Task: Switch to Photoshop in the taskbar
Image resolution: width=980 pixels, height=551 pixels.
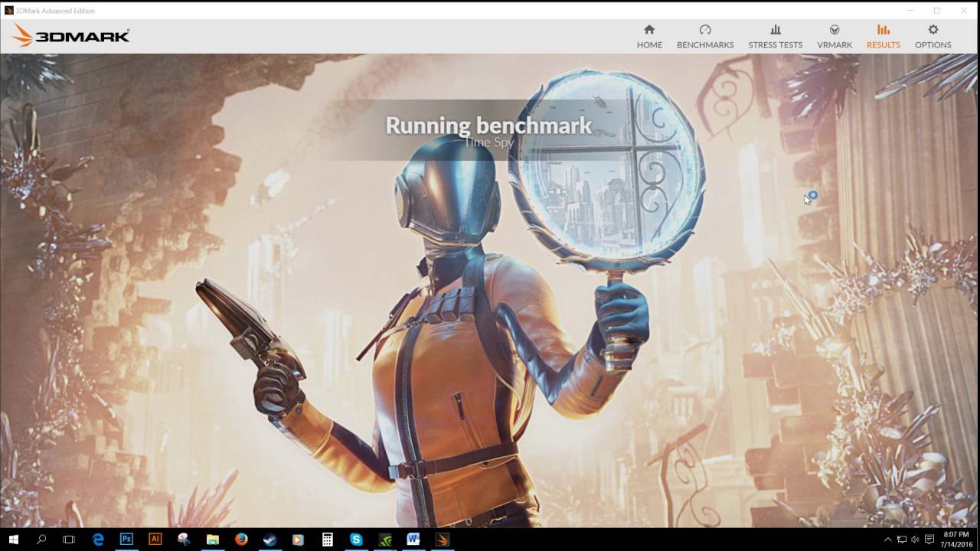Action: click(x=126, y=540)
